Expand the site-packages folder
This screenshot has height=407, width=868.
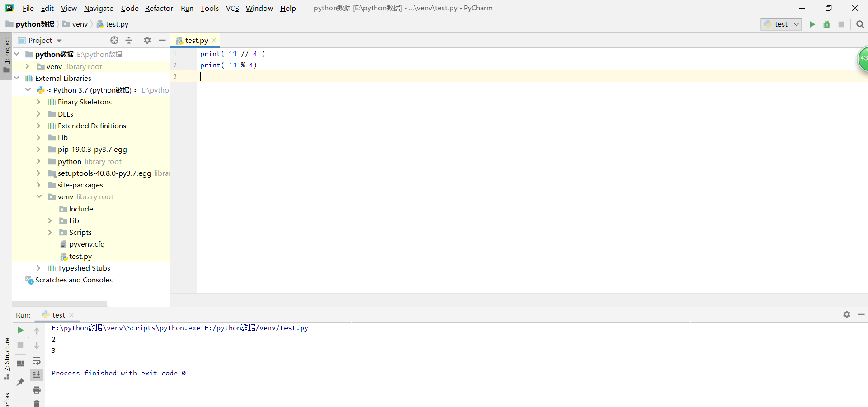39,185
